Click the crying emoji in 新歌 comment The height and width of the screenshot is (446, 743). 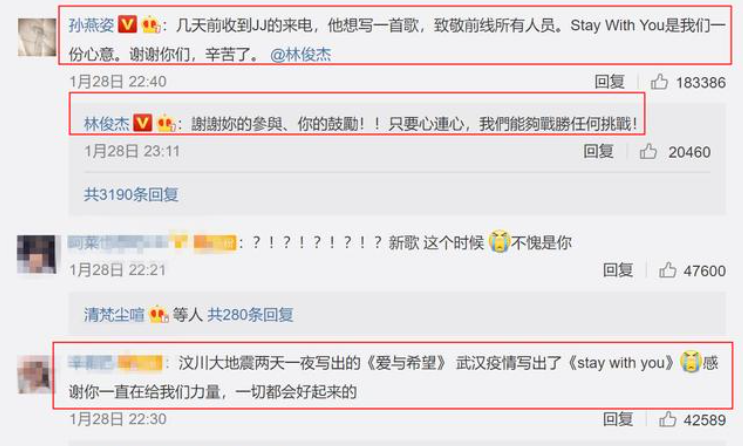point(499,242)
